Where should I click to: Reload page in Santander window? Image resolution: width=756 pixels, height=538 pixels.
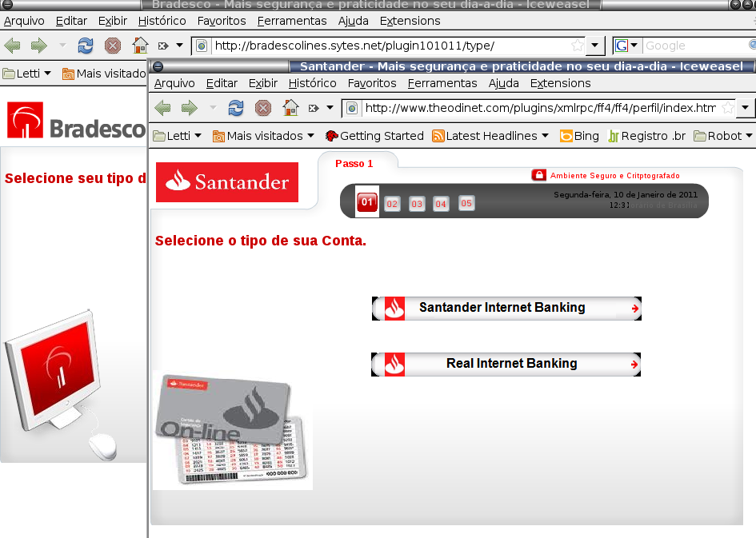(x=236, y=108)
